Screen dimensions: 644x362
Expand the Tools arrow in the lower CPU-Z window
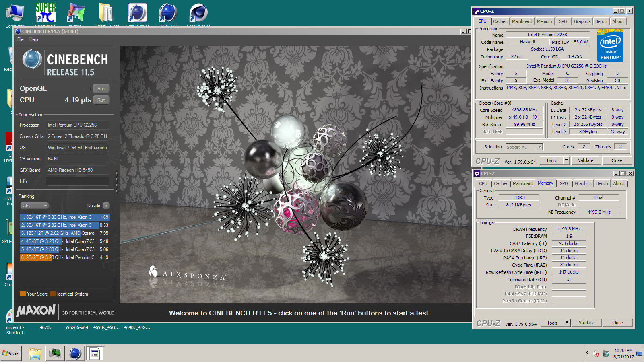point(567,323)
